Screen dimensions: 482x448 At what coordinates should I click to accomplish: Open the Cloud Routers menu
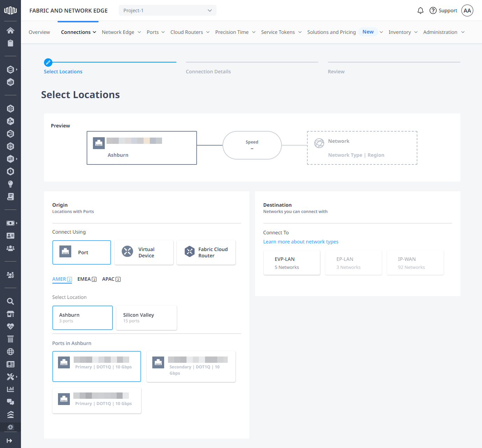click(x=190, y=32)
